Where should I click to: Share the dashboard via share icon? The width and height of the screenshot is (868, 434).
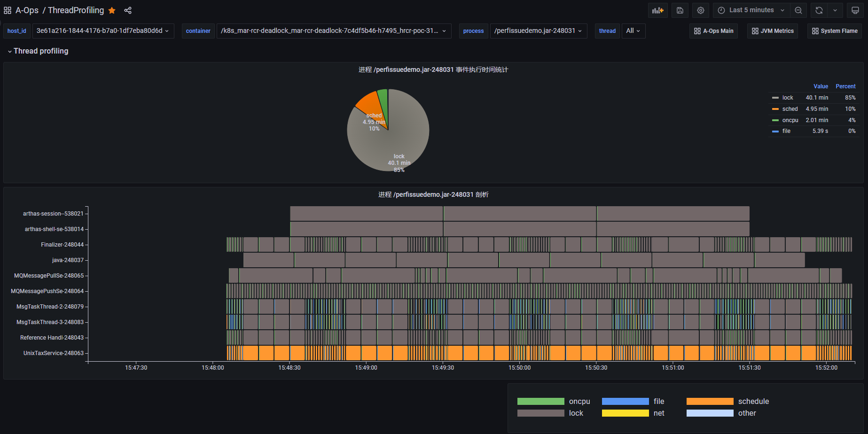click(128, 10)
